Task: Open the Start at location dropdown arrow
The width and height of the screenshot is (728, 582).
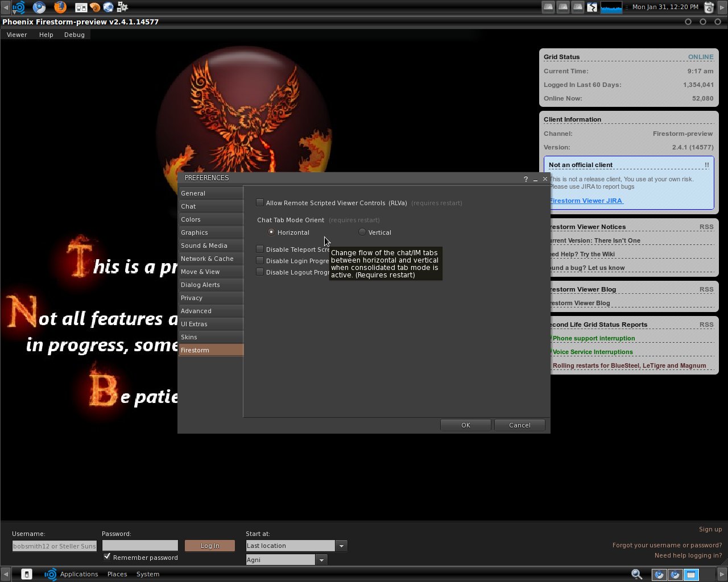Action: click(341, 546)
